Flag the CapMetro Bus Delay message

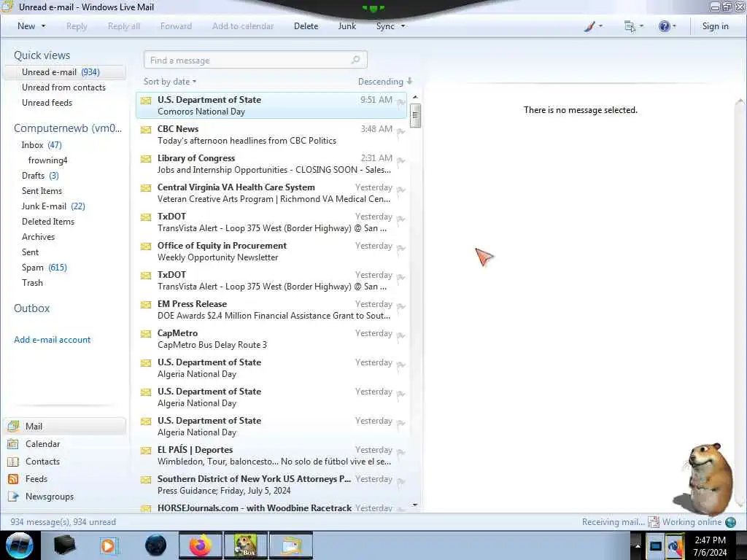401,335
